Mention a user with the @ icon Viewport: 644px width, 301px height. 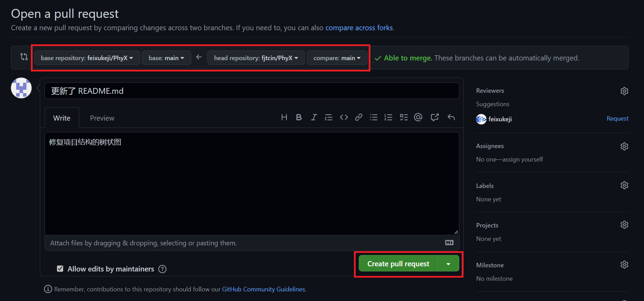(x=418, y=118)
